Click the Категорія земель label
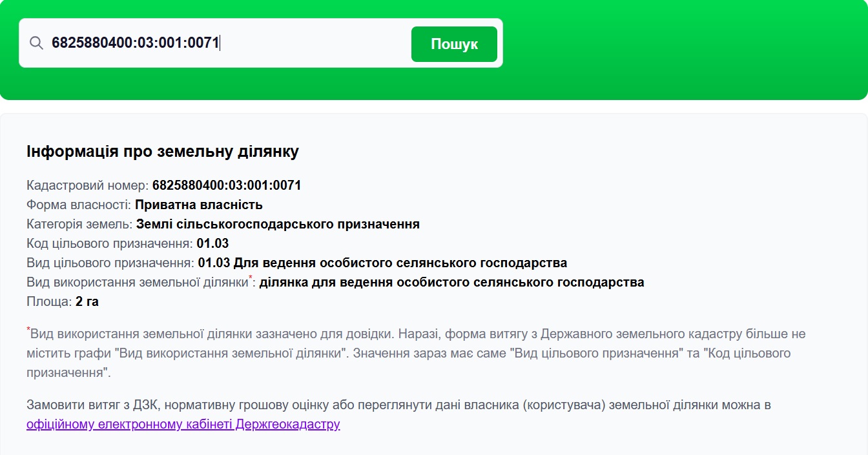Screen dimensions: 868x455 tap(79, 225)
